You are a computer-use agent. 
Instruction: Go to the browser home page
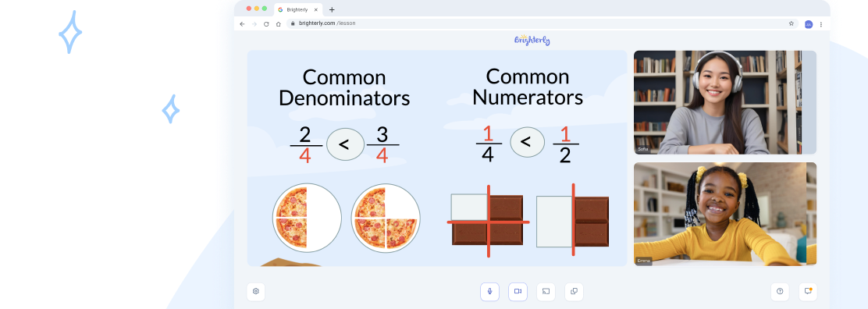tap(279, 24)
